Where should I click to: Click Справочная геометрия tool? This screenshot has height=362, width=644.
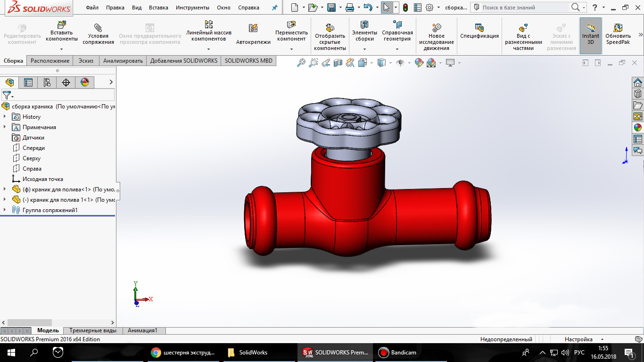pos(397,32)
